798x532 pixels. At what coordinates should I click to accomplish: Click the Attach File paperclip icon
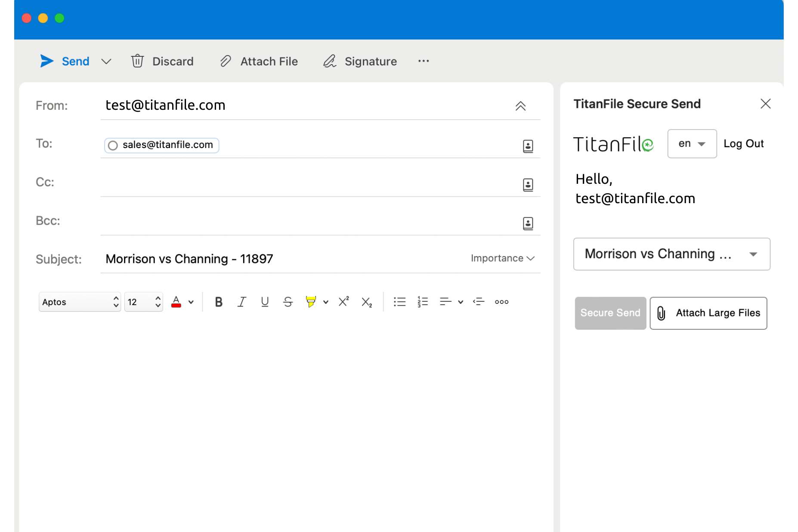tap(226, 61)
